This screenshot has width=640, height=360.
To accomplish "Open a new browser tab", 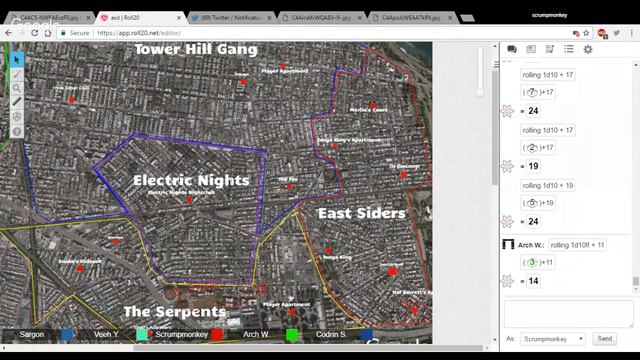I will point(467,18).
